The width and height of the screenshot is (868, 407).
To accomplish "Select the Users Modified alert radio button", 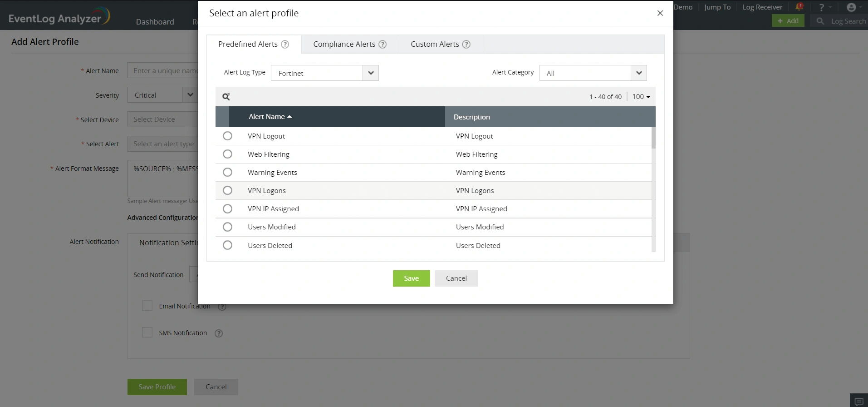I will point(227,227).
